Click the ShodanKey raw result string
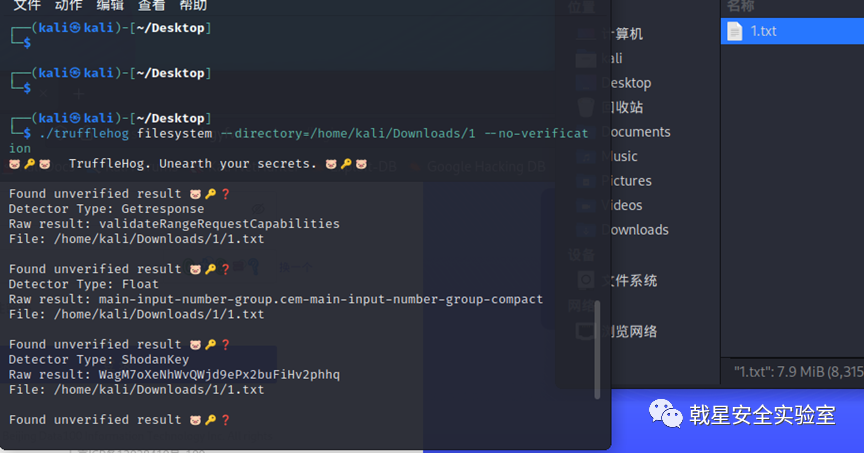This screenshot has height=453, width=864. [219, 375]
